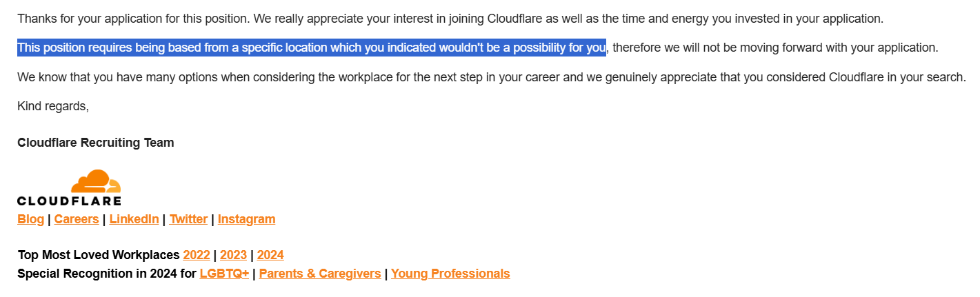Open the Careers link
The height and width of the screenshot is (297, 980).
[77, 219]
